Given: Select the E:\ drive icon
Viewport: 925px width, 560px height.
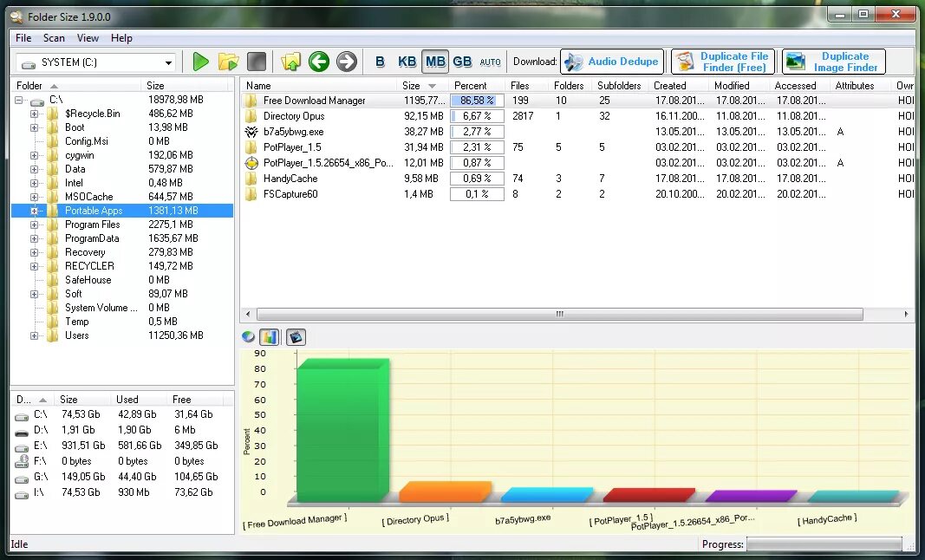Looking at the screenshot, I should 22,446.
